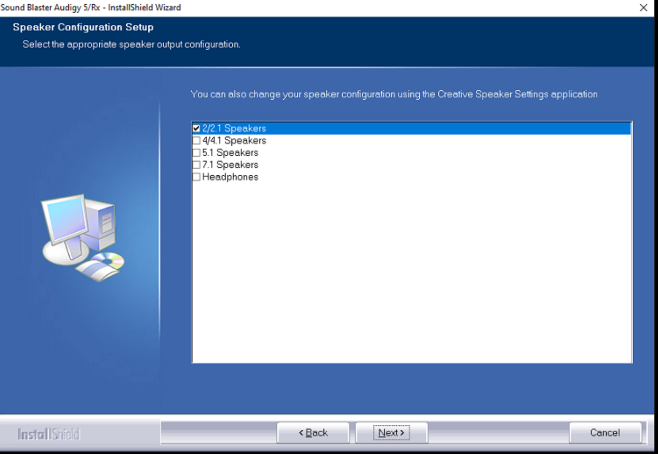Close the installer window with X
The height and width of the screenshot is (454, 658).
pos(643,8)
